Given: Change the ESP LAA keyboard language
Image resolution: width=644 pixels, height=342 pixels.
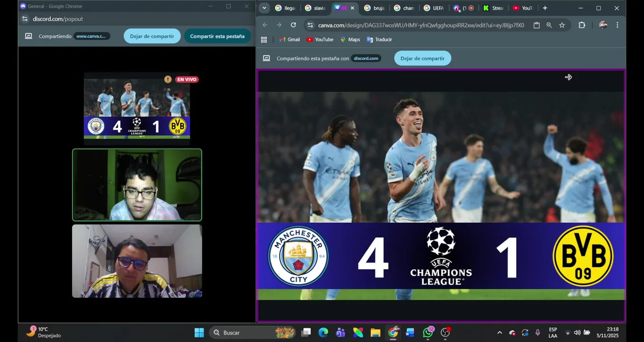Looking at the screenshot, I should click(553, 332).
